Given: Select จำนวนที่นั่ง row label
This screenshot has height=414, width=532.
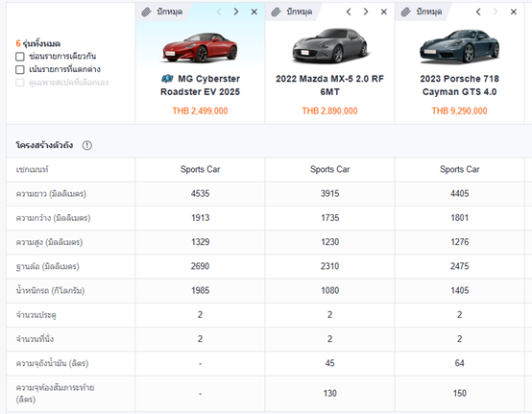Looking at the screenshot, I should [x=35, y=339].
